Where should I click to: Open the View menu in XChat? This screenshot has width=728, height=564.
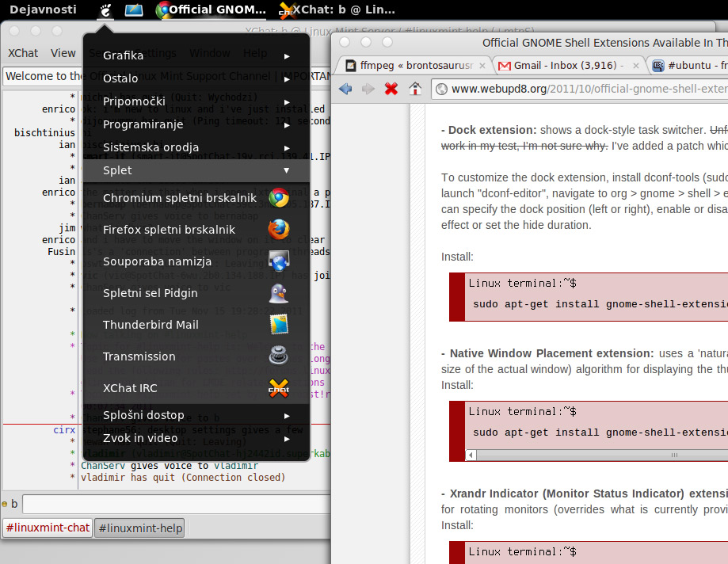coord(63,53)
